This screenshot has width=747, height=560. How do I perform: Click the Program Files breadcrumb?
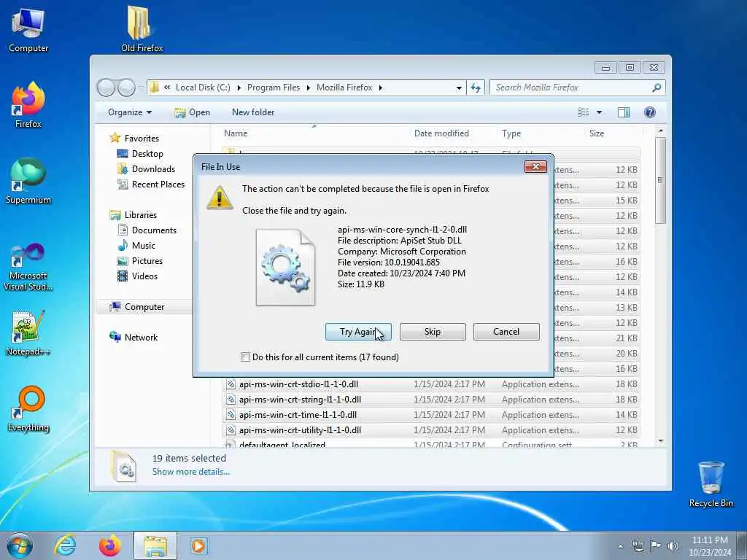point(274,87)
